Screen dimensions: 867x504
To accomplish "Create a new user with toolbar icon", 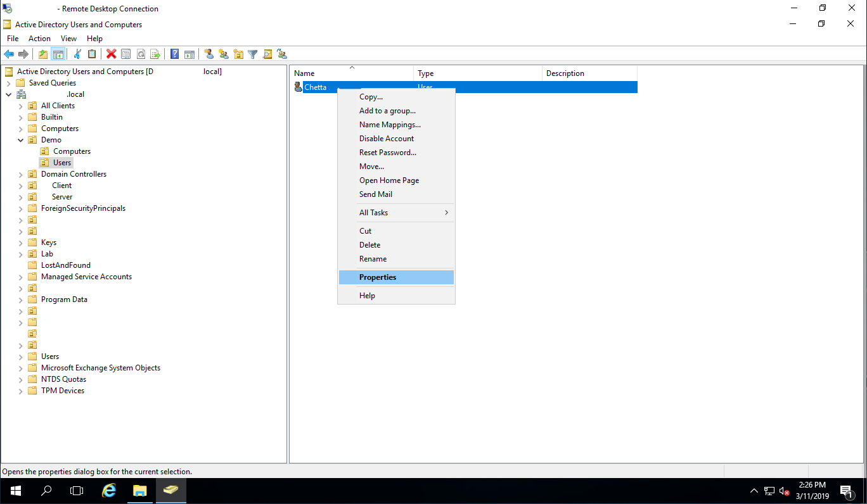I will click(209, 54).
